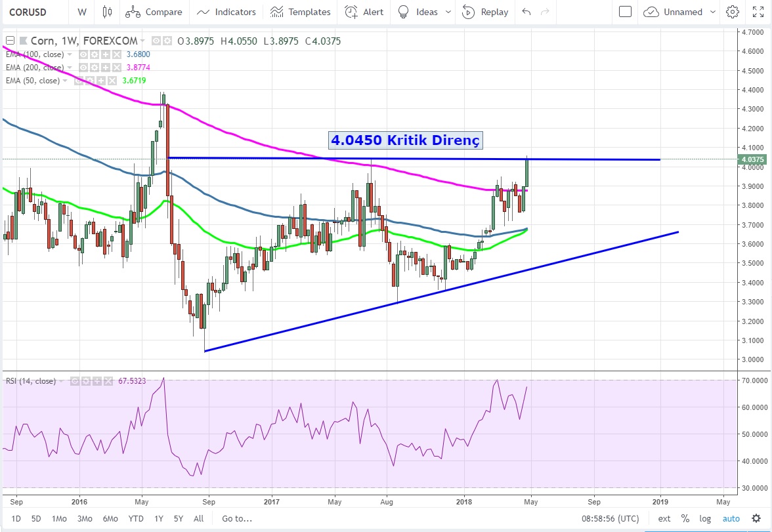The height and width of the screenshot is (532, 772).
Task: Toggle log scale on price axis
Action: pyautogui.click(x=705, y=518)
